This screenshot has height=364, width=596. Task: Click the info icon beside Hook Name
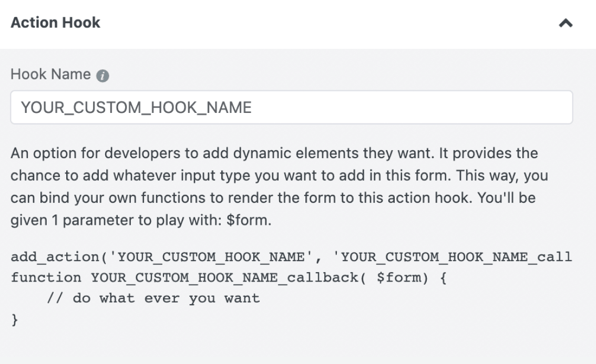tap(103, 76)
